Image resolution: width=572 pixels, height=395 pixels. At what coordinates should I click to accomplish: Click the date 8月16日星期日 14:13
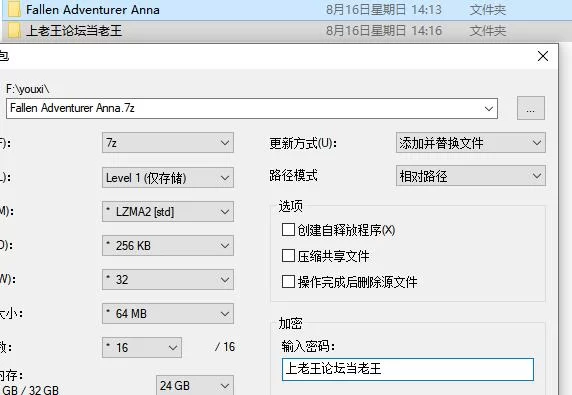coord(384,9)
